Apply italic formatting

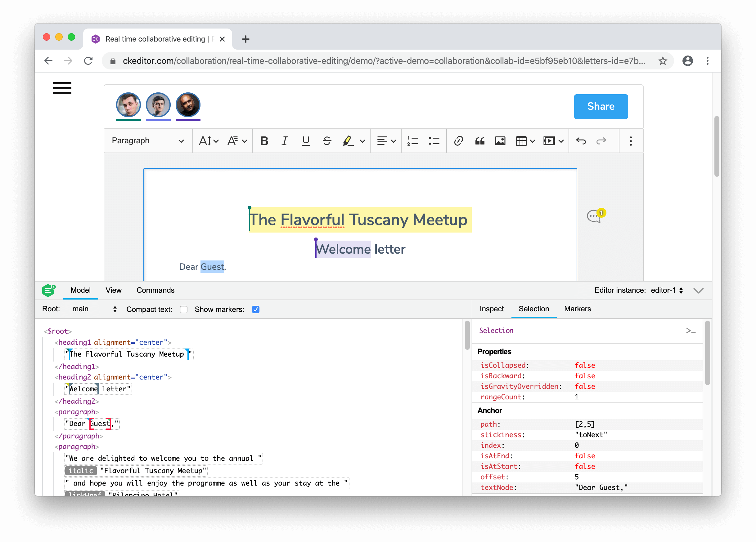click(x=284, y=141)
